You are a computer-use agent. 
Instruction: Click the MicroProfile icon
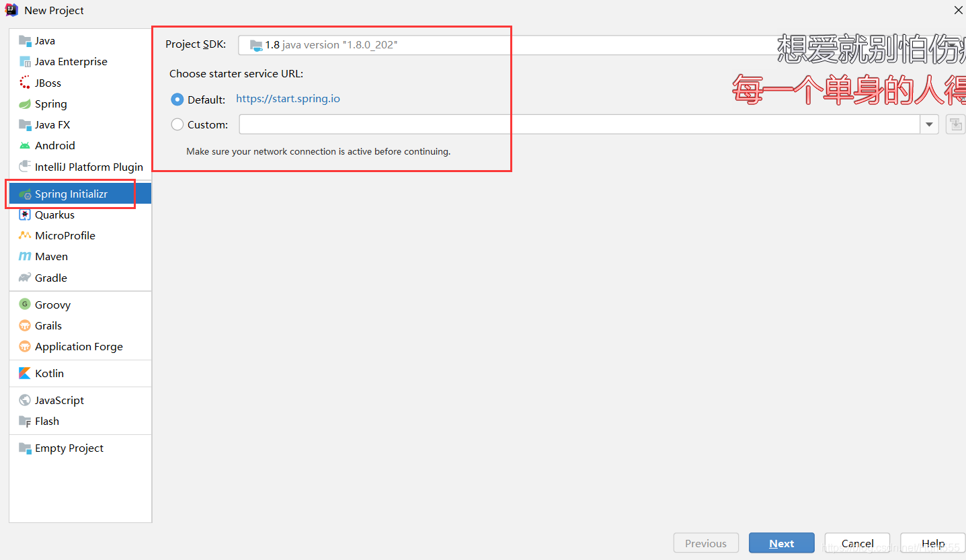tap(25, 236)
